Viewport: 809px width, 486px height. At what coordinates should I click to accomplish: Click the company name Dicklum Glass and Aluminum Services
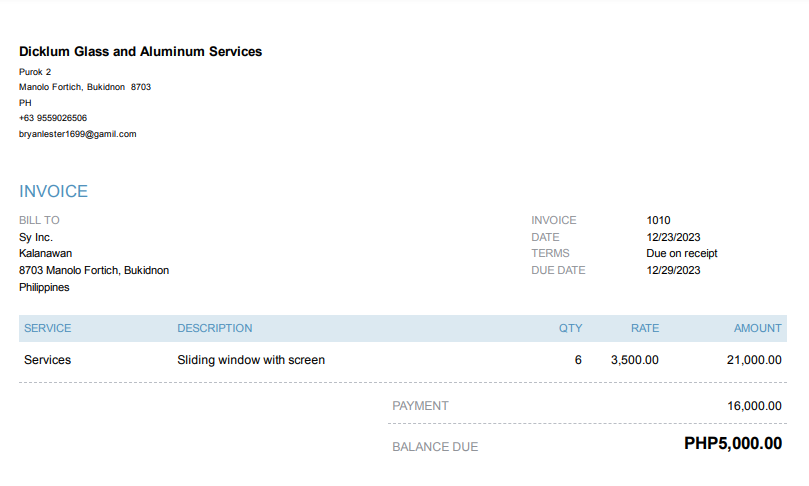[140, 51]
